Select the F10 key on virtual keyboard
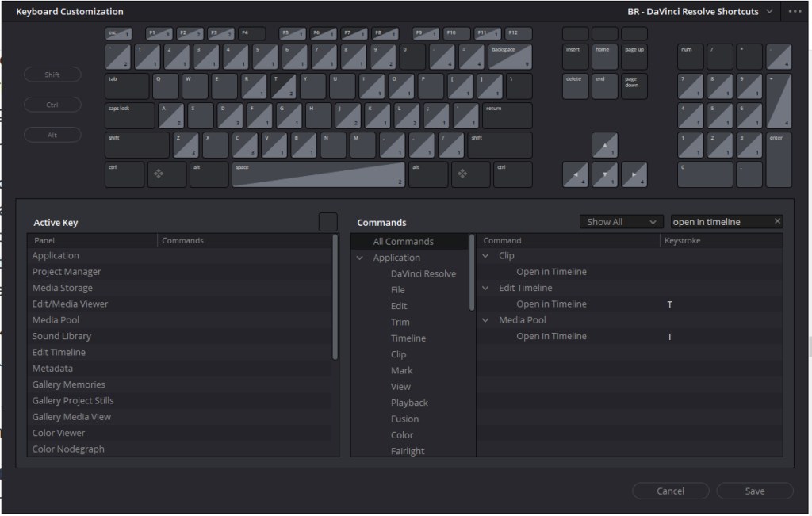The height and width of the screenshot is (516, 812). [x=457, y=33]
